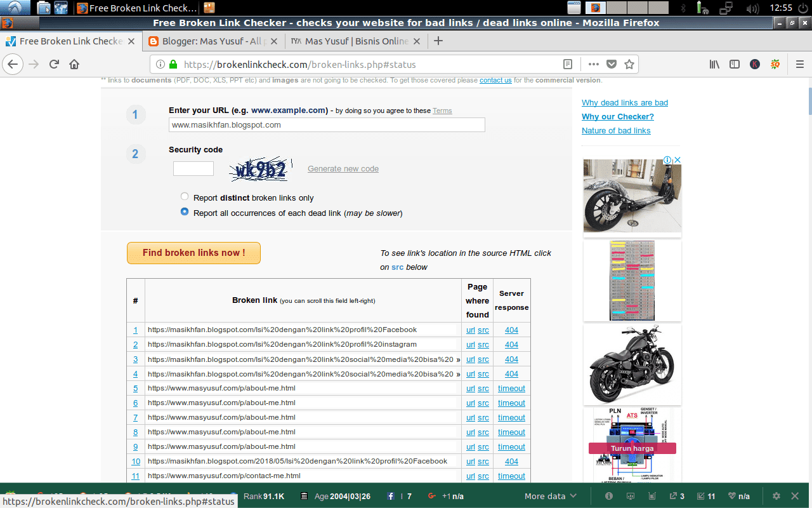Open src link for row 3

(483, 359)
